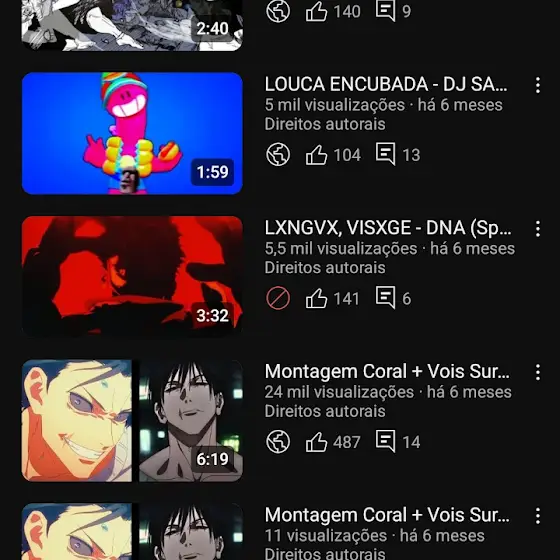Tap the thumbs-up icon showing 104 likes
The height and width of the screenshot is (560, 560).
316,155
